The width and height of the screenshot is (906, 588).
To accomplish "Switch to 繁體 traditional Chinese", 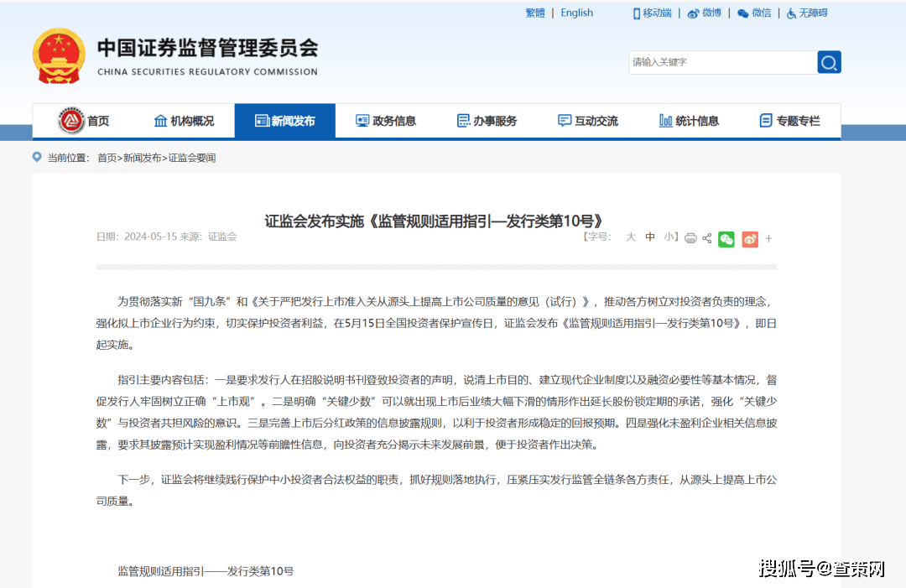I will tap(535, 13).
